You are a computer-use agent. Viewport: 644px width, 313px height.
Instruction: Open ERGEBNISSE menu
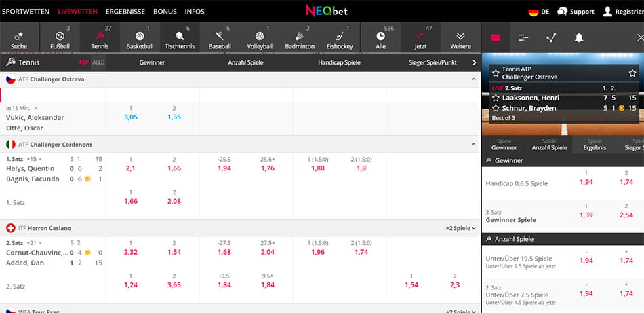125,12
